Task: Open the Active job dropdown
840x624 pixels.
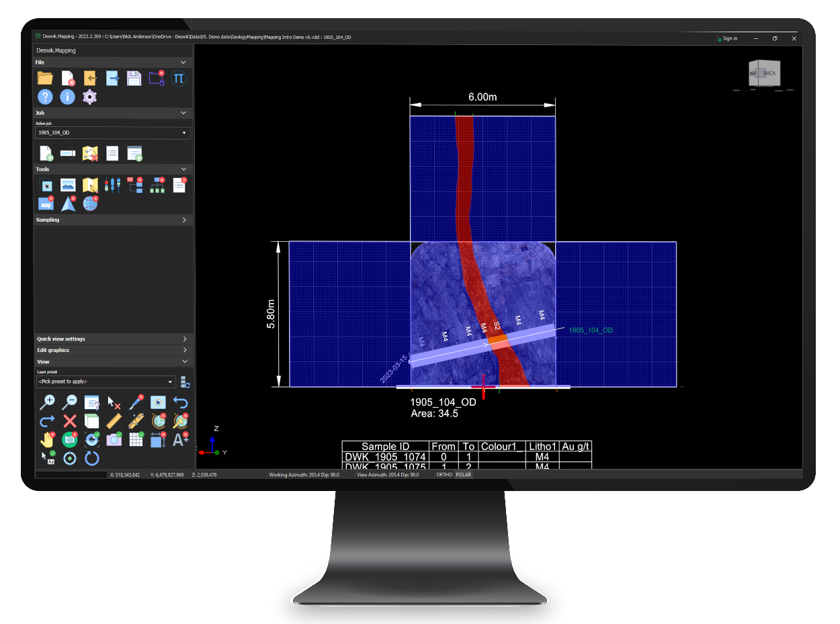Action: click(112, 133)
